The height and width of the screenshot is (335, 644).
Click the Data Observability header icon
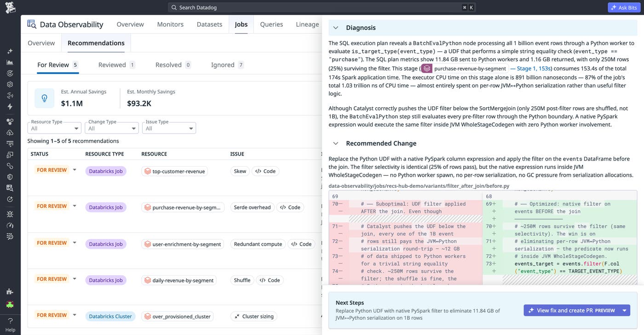coord(32,24)
